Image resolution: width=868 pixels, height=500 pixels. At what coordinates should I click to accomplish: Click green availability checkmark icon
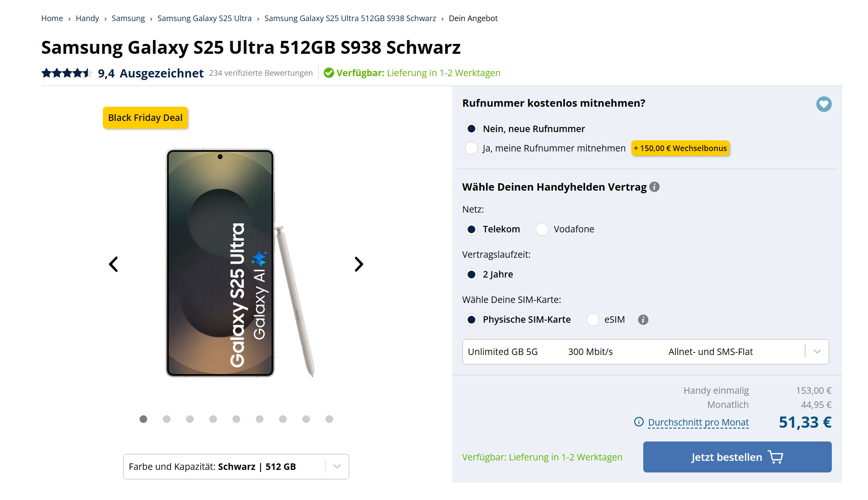click(x=329, y=73)
